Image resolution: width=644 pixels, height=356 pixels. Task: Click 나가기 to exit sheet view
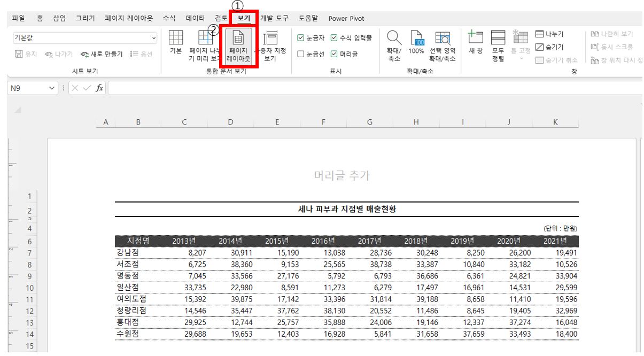point(59,54)
